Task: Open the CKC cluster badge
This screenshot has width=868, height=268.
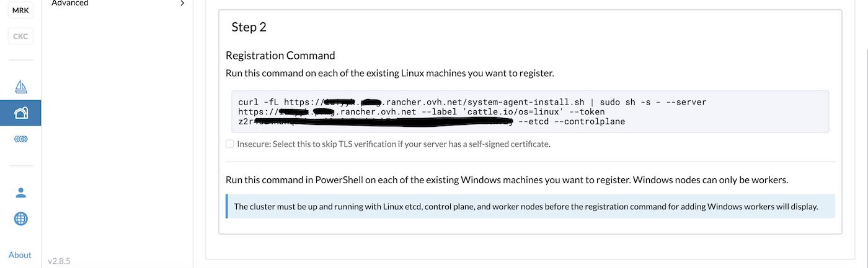Action: [x=20, y=36]
